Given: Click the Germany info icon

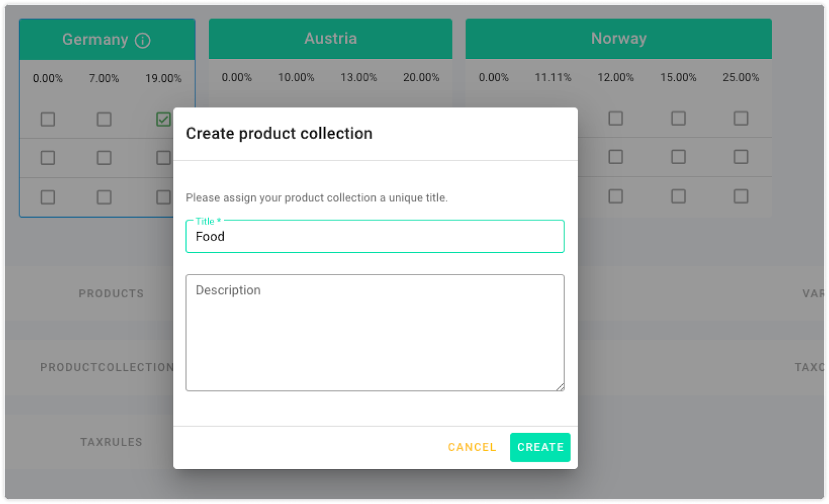Looking at the screenshot, I should [142, 40].
